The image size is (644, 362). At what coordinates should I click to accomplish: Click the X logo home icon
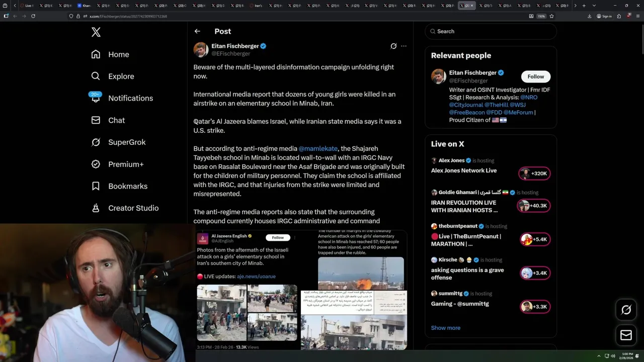(x=96, y=32)
